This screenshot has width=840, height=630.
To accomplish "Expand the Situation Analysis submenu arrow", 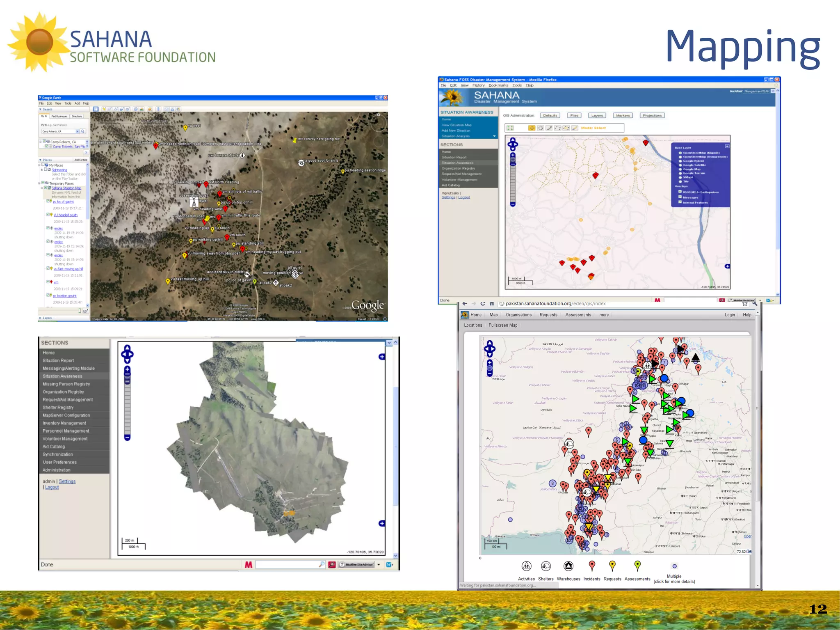I will click(494, 136).
